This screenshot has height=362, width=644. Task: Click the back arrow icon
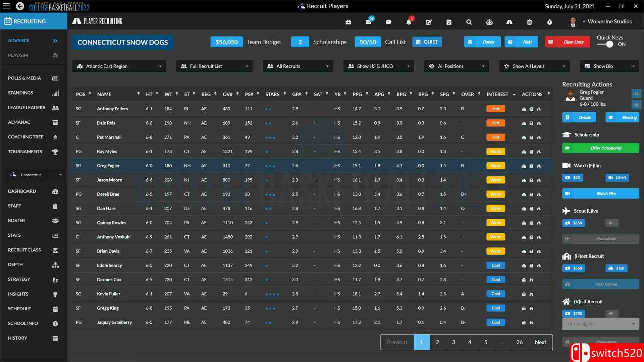coord(20,6)
